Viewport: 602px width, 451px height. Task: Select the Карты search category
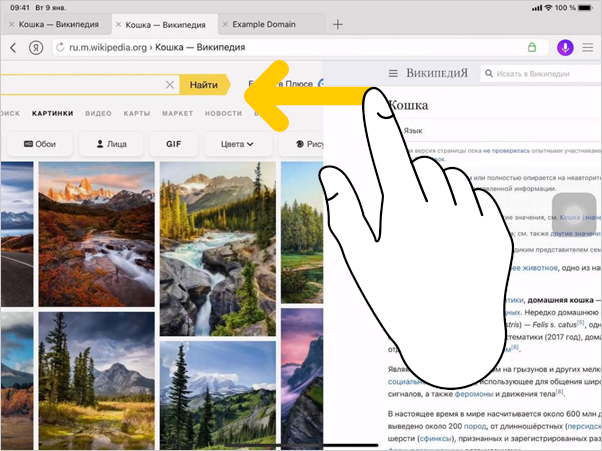[x=136, y=114]
